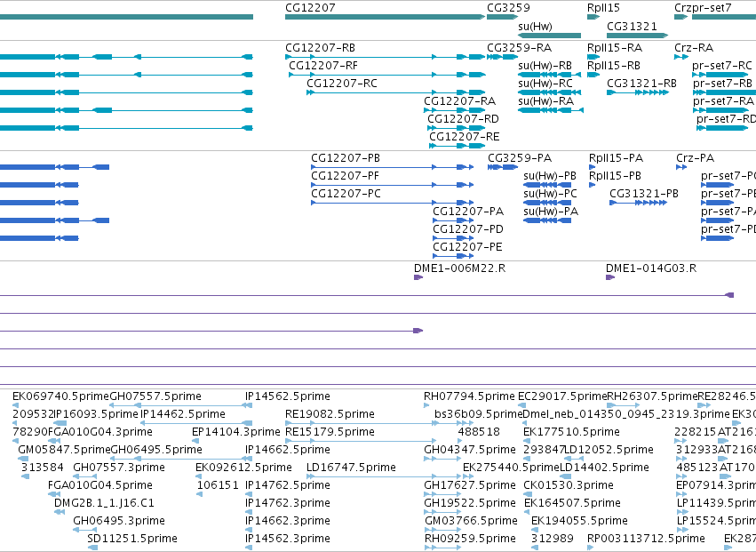The width and height of the screenshot is (756, 552).
Task: Select the su(Hw) gene label in top track
Action: tap(535, 27)
